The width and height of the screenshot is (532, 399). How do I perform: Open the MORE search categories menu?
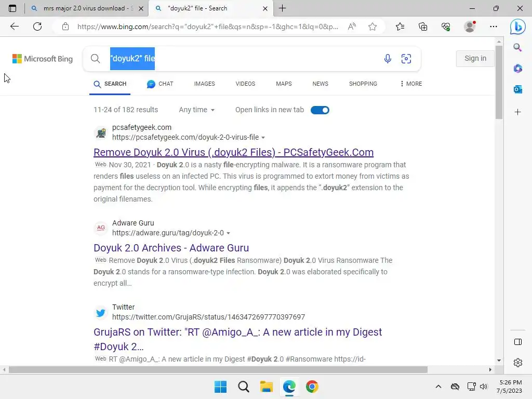tap(411, 84)
